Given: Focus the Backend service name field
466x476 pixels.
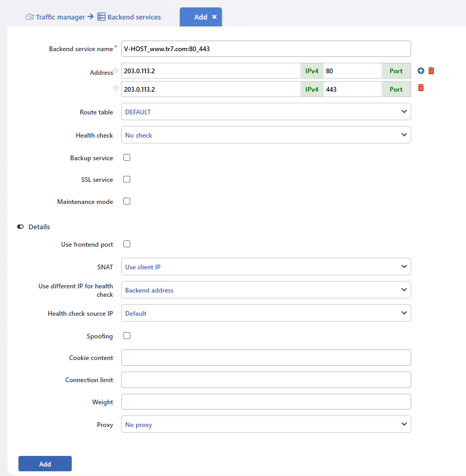Looking at the screenshot, I should pyautogui.click(x=266, y=49).
